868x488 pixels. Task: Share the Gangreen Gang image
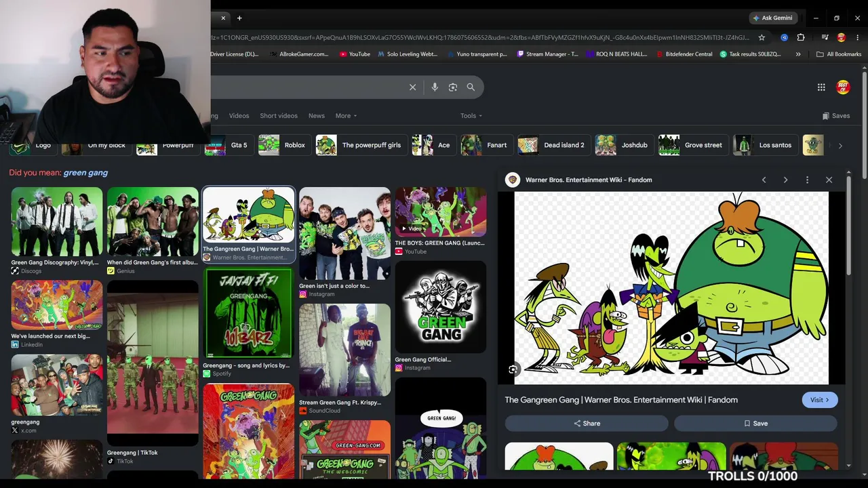pyautogui.click(x=587, y=424)
